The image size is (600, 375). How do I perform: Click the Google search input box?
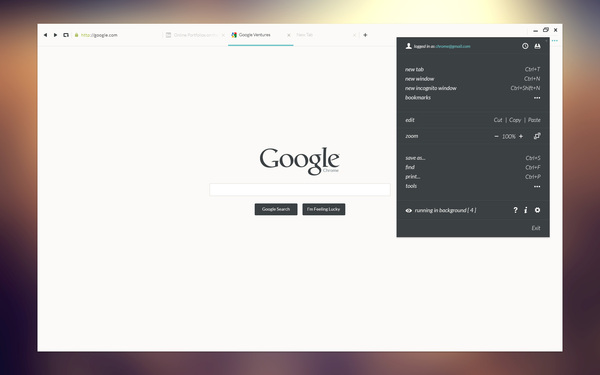300,189
